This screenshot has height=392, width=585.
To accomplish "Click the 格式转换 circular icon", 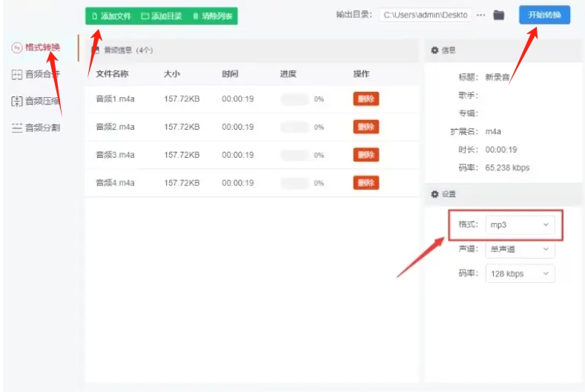I will (17, 47).
